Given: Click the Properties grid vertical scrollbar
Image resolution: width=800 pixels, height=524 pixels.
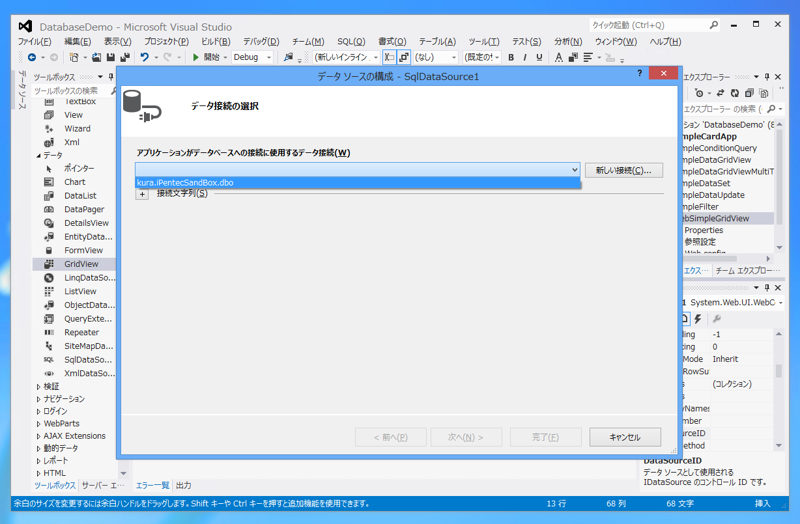Looking at the screenshot, I should tap(779, 371).
